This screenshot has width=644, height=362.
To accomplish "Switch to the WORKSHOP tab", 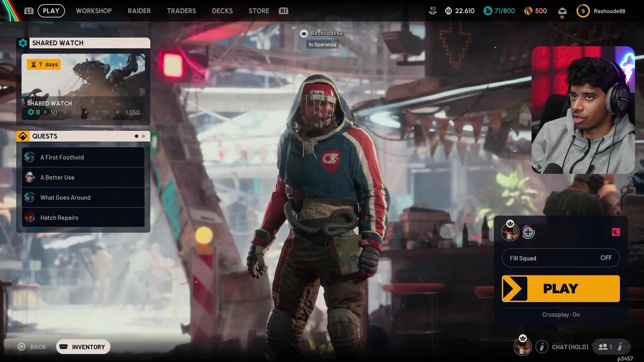I will click(94, 11).
